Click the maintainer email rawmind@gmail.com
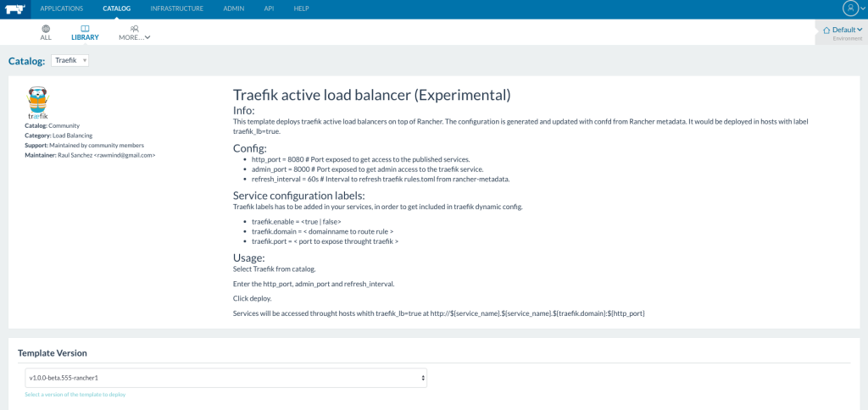This screenshot has width=868, height=410. 124,155
